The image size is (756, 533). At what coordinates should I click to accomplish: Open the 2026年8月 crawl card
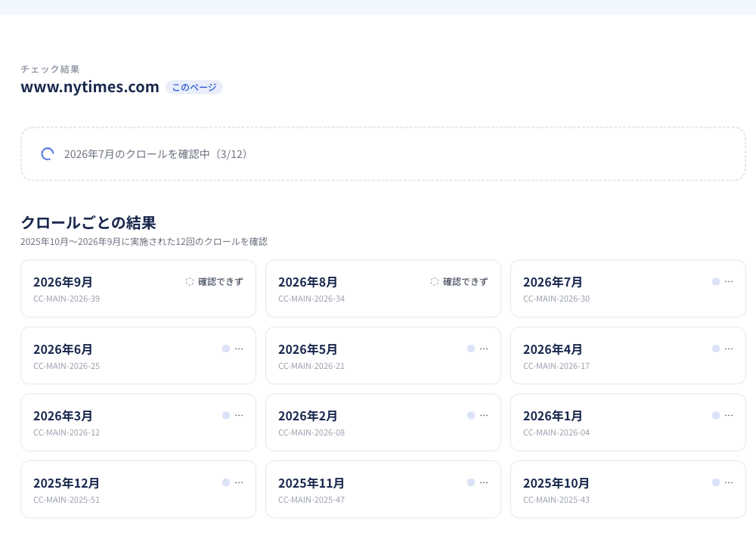click(x=383, y=289)
